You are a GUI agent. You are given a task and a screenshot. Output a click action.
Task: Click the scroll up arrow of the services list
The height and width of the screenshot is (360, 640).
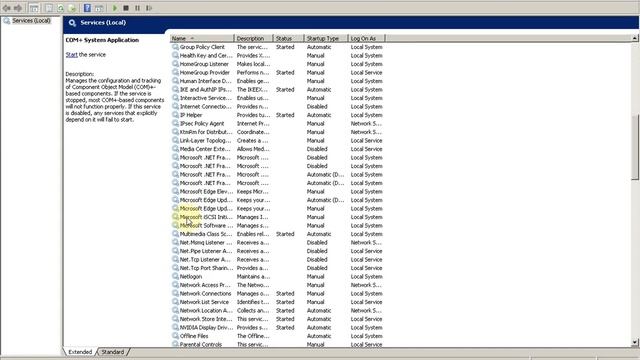pos(635,38)
